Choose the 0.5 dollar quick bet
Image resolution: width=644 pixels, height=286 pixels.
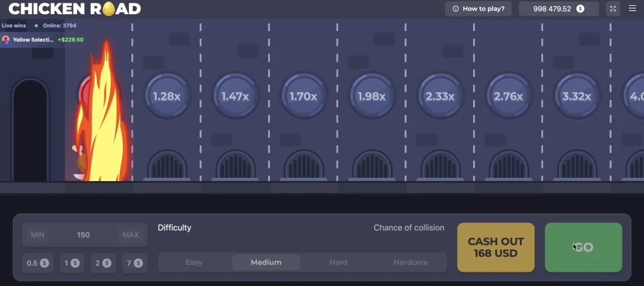(38, 263)
